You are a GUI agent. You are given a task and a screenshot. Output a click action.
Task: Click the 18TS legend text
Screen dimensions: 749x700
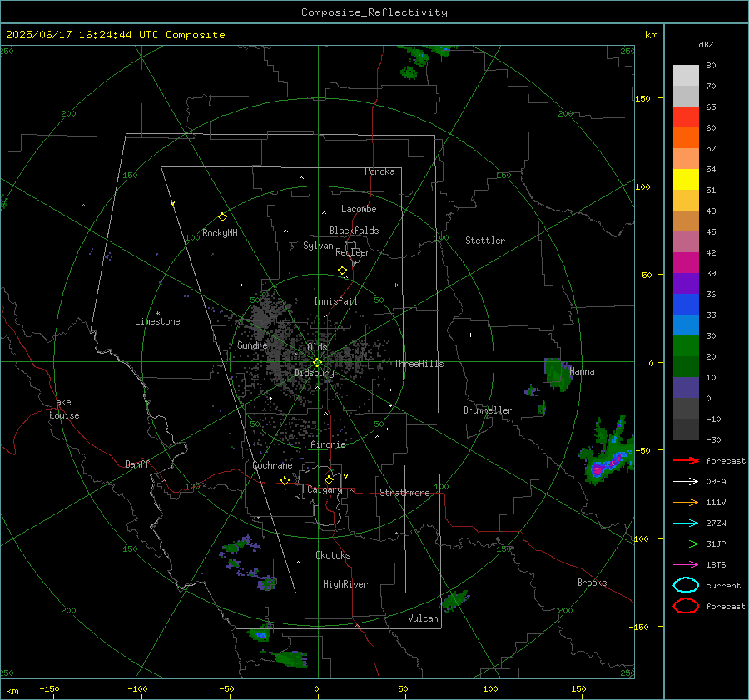pyautogui.click(x=716, y=565)
